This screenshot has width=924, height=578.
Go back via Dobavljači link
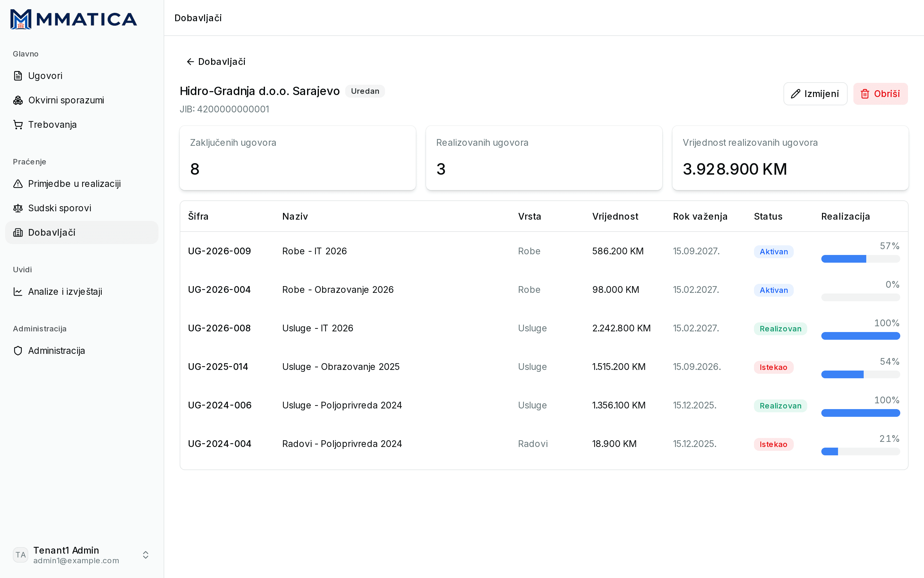point(216,62)
